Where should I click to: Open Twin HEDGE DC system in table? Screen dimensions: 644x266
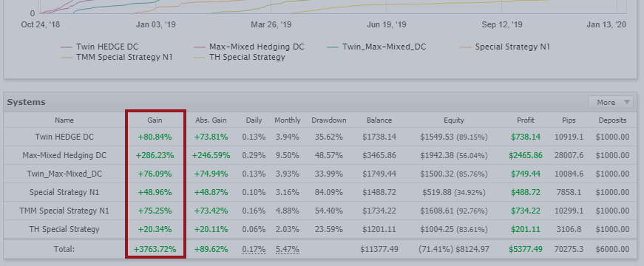coord(64,137)
